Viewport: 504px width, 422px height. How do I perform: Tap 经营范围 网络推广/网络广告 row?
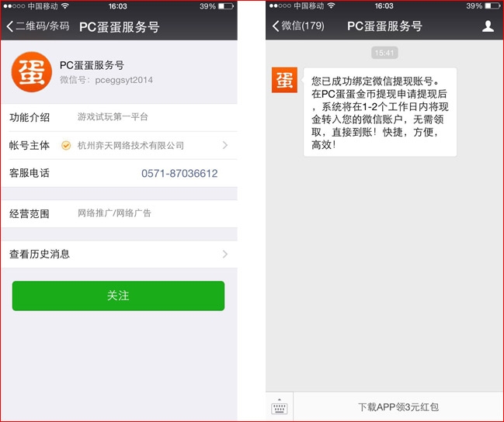point(119,213)
